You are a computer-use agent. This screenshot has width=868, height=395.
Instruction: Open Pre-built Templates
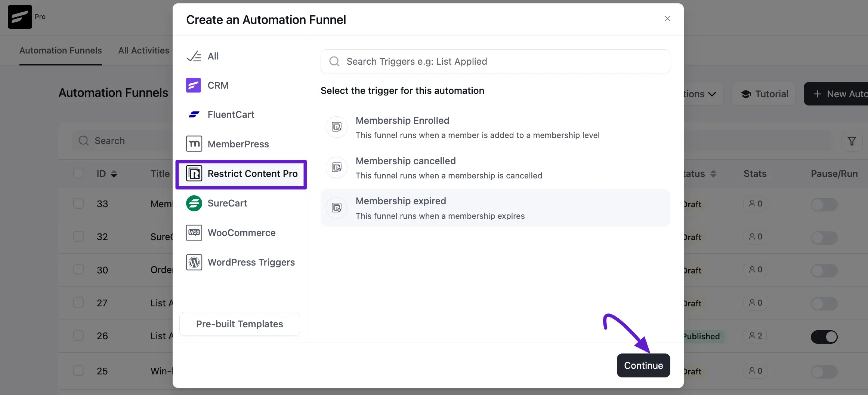(x=240, y=324)
